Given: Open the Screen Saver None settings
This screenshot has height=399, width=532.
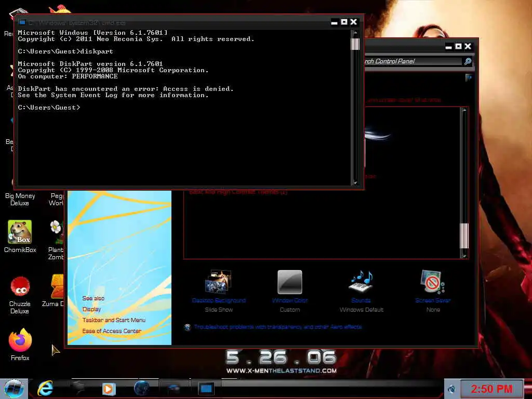Looking at the screenshot, I should coord(433,291).
